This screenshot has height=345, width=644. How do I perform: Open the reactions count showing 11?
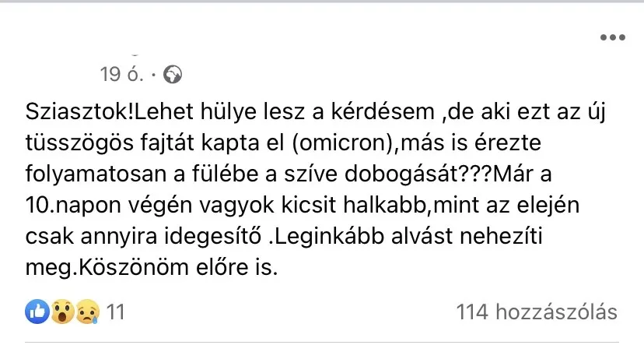click(115, 313)
